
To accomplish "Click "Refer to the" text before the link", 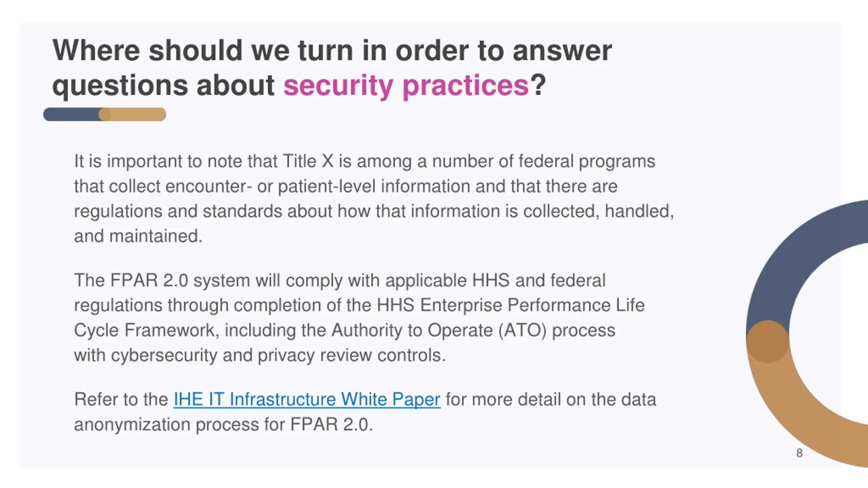I will coord(121,399).
